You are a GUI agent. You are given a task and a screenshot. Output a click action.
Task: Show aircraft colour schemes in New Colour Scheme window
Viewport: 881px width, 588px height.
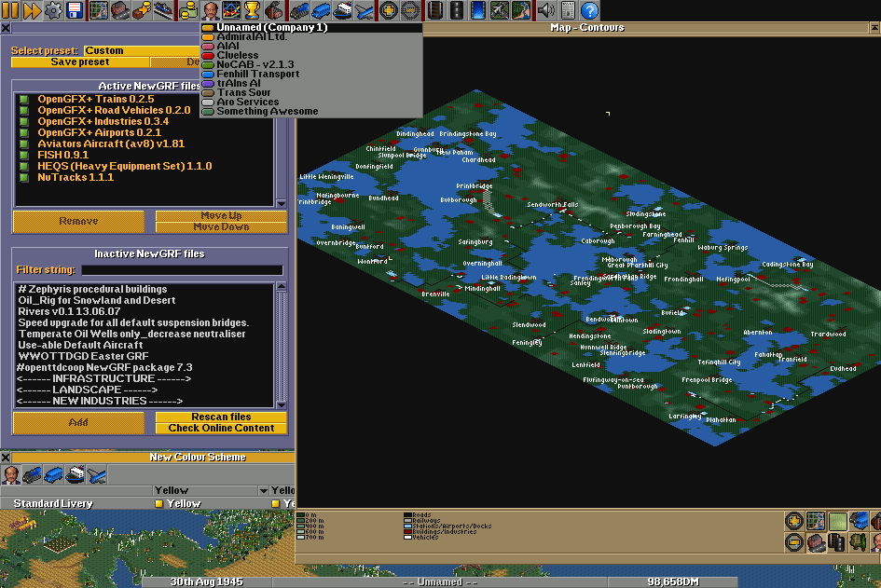pos(96,475)
